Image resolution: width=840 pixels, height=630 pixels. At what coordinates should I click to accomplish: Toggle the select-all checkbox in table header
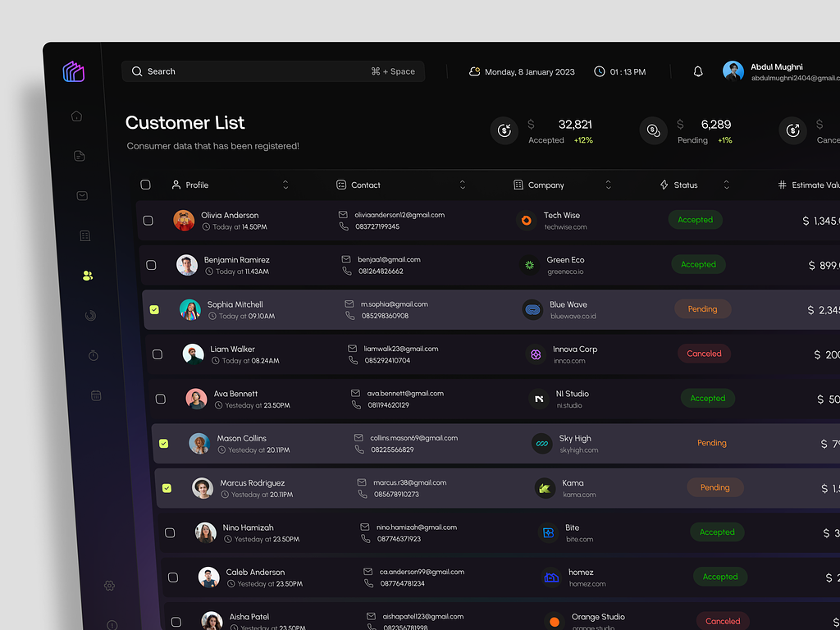[x=145, y=185]
